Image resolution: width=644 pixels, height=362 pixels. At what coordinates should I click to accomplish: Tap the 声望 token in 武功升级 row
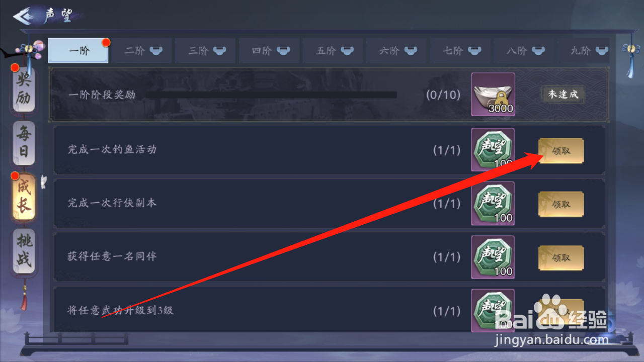click(x=493, y=310)
